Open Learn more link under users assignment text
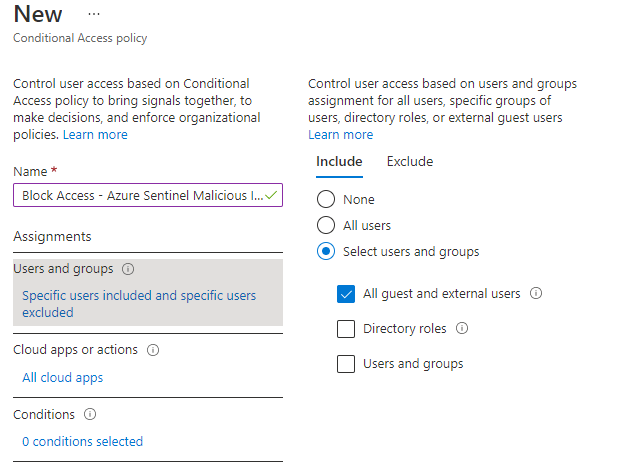 click(x=340, y=134)
